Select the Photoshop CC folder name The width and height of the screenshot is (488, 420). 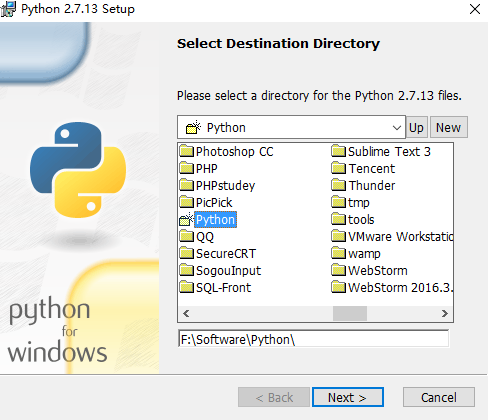click(x=235, y=152)
